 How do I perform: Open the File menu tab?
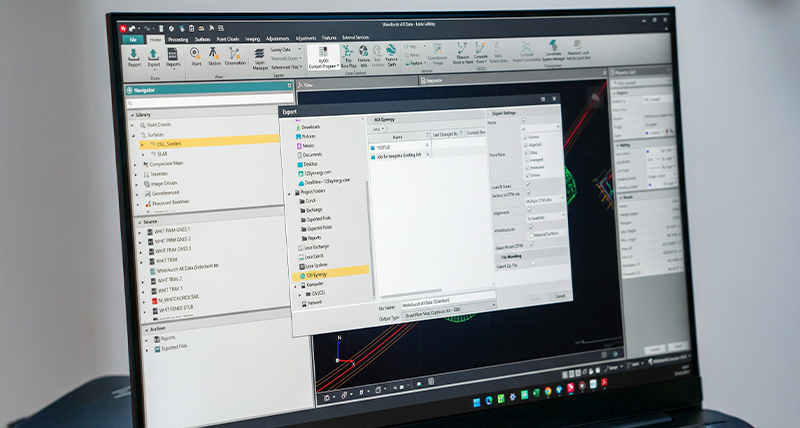tap(132, 39)
